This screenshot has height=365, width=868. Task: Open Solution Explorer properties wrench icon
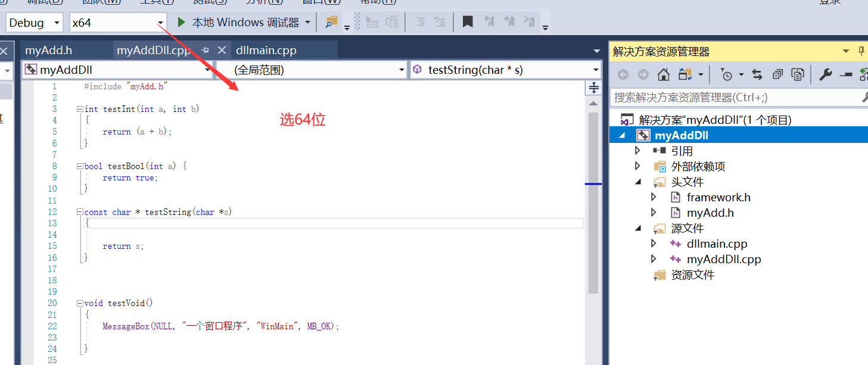tap(825, 74)
